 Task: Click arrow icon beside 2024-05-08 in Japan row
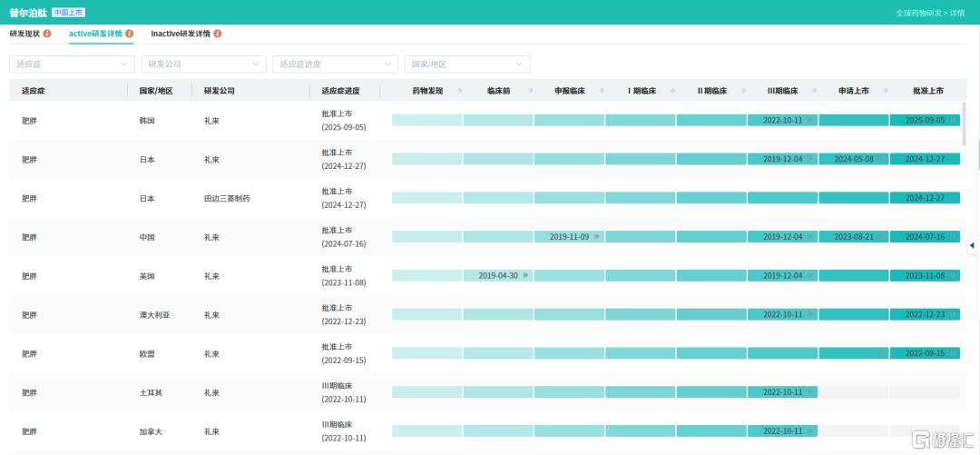click(882, 159)
